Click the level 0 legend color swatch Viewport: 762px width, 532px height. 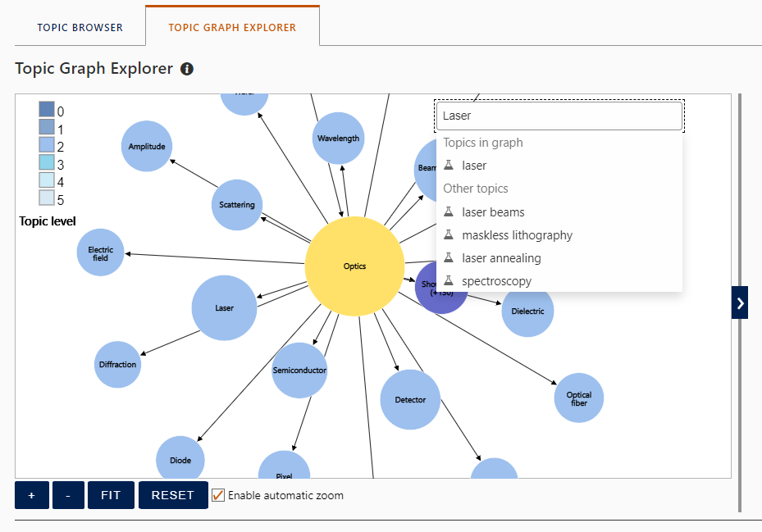point(47,110)
